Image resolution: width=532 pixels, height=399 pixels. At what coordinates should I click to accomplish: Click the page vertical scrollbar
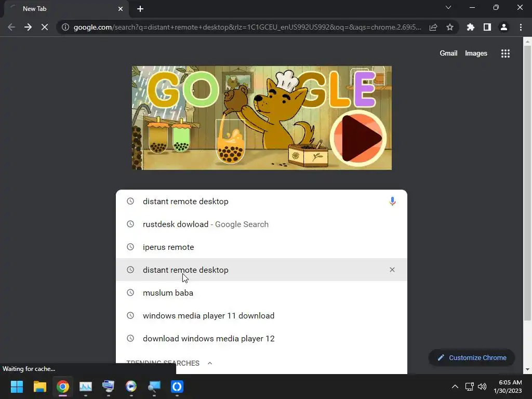(x=527, y=183)
